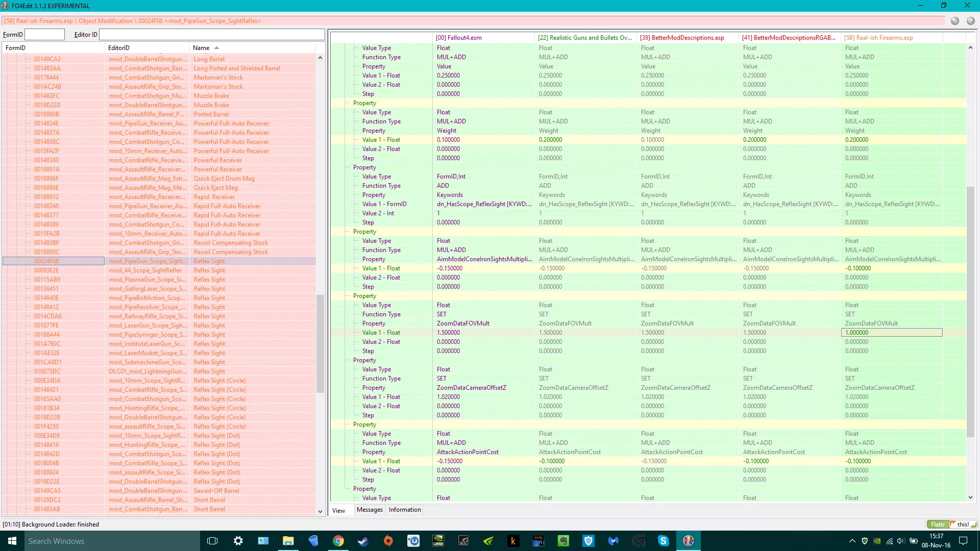This screenshot has width=980, height=551.
Task: Open NVIDIA GeForce green taskbar icon
Action: [488, 541]
